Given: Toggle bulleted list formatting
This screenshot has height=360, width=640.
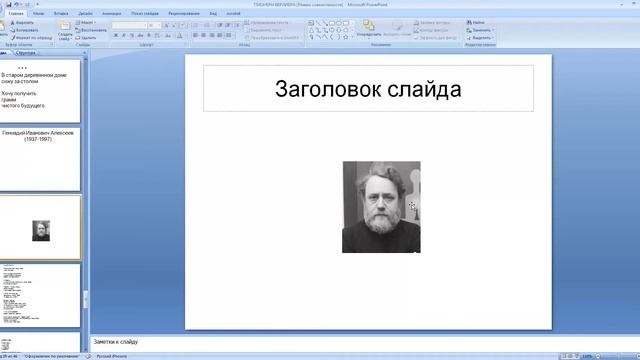Looking at the screenshot, I should tap(196, 25).
